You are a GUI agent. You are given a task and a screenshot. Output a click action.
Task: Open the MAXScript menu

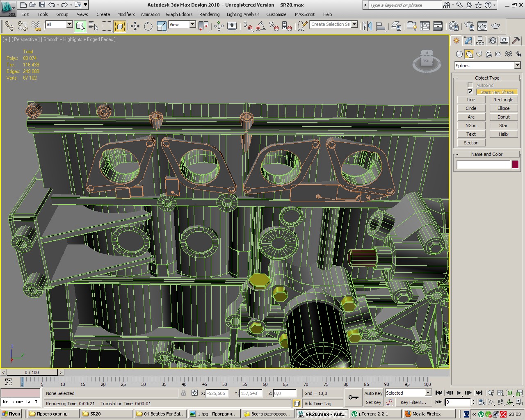click(x=304, y=14)
